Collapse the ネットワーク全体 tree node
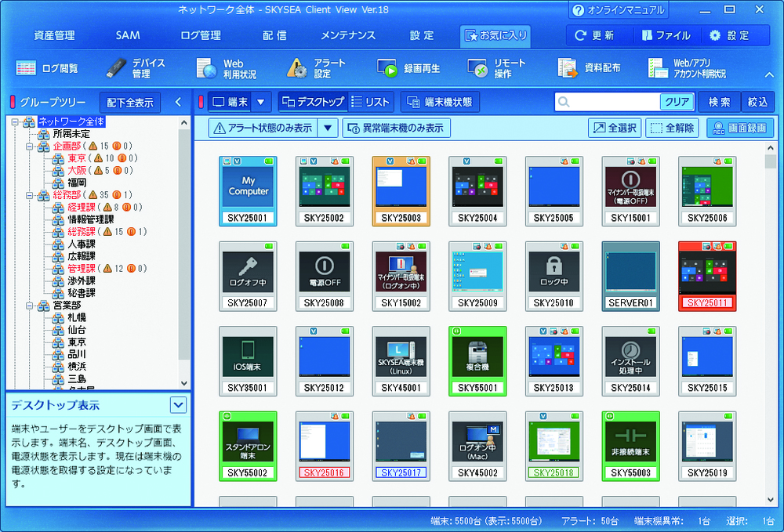Viewport: 784px width, 532px height. pos(15,122)
